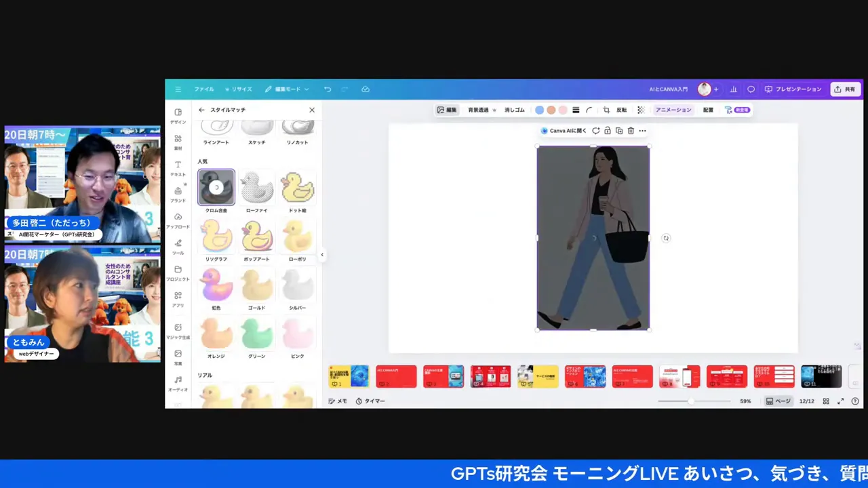This screenshot has height=488, width=868.
Task: Click the 共有 share button
Action: (x=845, y=89)
